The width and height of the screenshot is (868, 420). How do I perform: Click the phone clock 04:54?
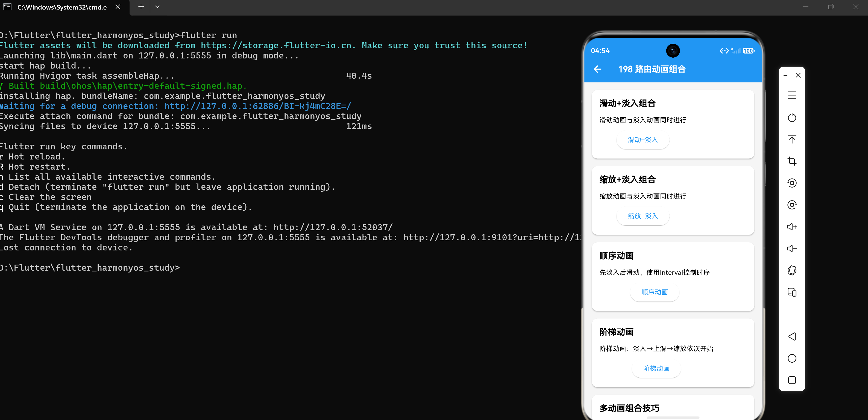tap(600, 51)
